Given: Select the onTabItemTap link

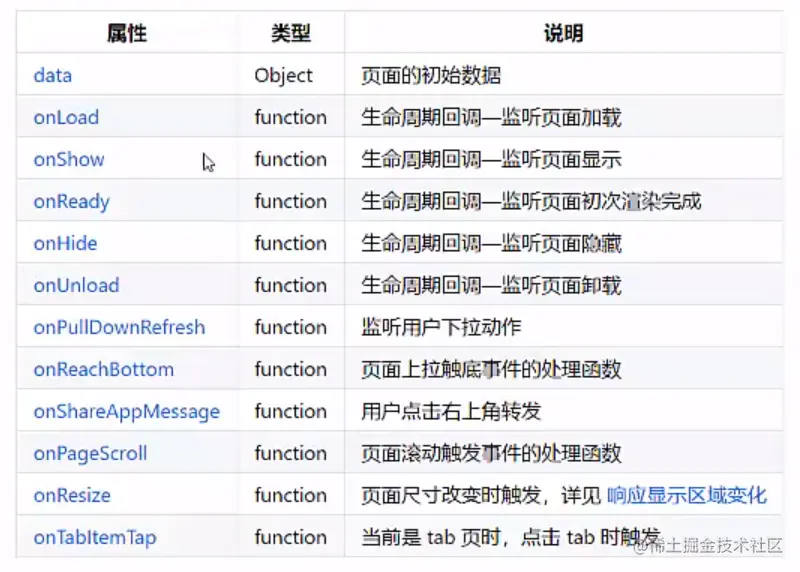Looking at the screenshot, I should pyautogui.click(x=95, y=538).
